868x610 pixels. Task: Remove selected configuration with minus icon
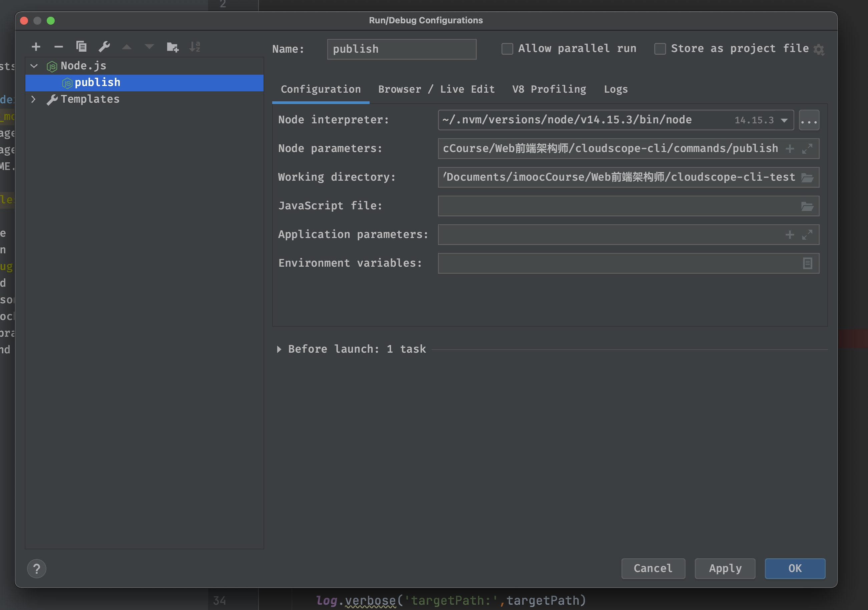point(59,47)
